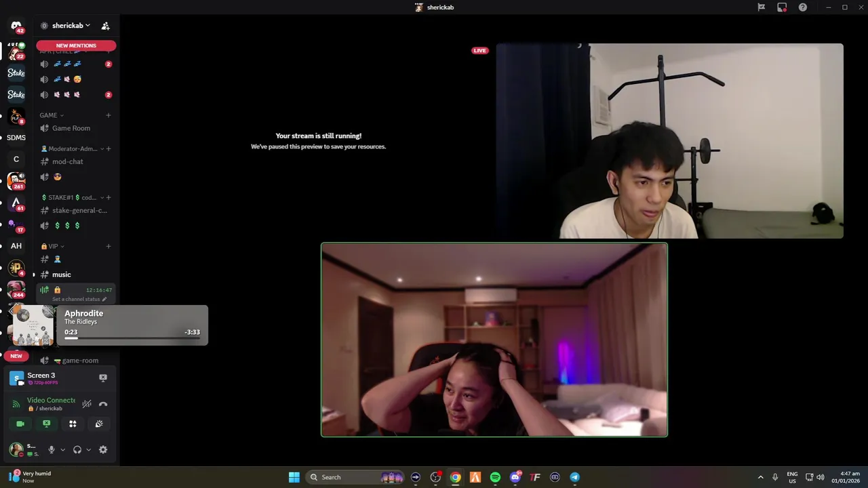This screenshot has width=868, height=488.
Task: Toggle noise suppression in voice panel
Action: click(x=87, y=404)
